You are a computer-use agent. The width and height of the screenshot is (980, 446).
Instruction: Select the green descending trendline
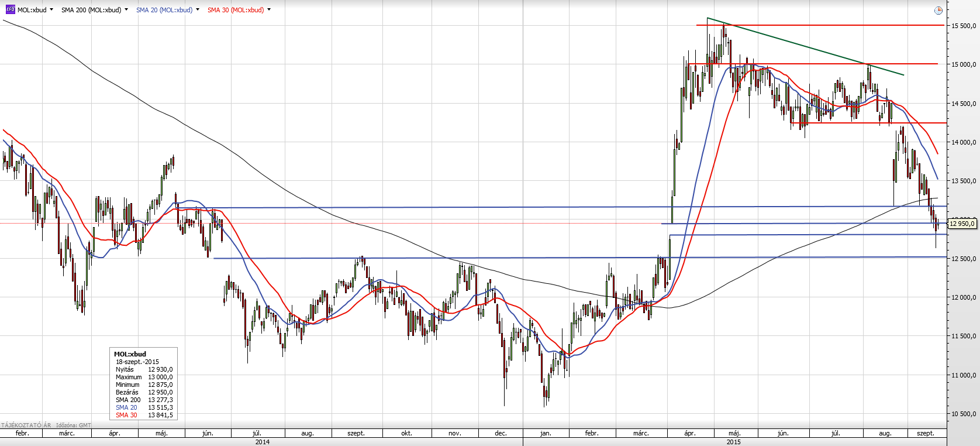pos(806,47)
